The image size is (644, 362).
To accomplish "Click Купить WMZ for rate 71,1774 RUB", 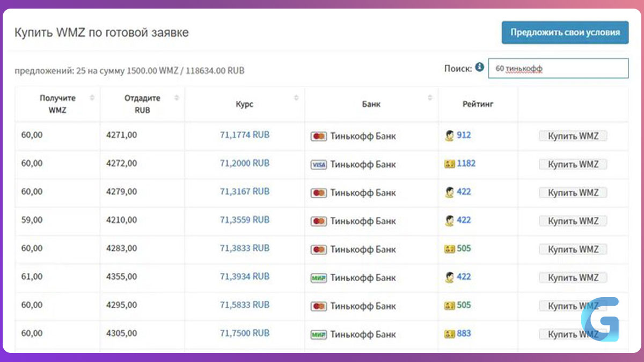I will pos(573,136).
